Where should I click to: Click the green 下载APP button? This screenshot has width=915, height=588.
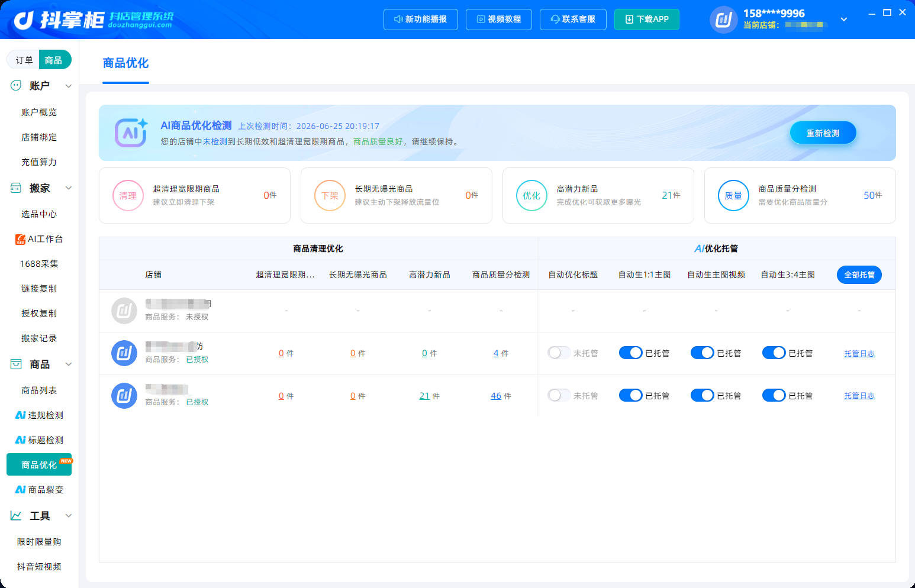647,20
